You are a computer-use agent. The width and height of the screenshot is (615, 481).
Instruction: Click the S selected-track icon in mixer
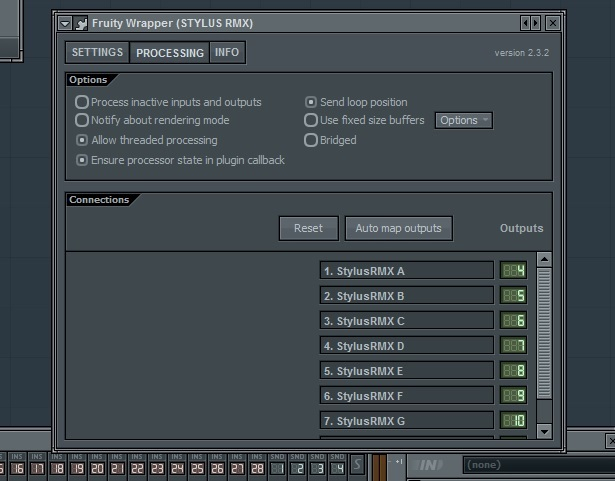[357, 465]
